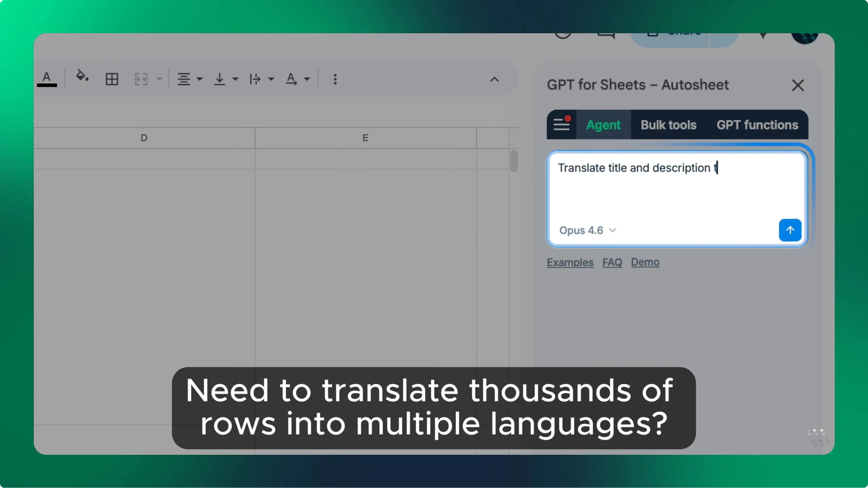Open the Opus 4.6 model selector

coord(587,230)
